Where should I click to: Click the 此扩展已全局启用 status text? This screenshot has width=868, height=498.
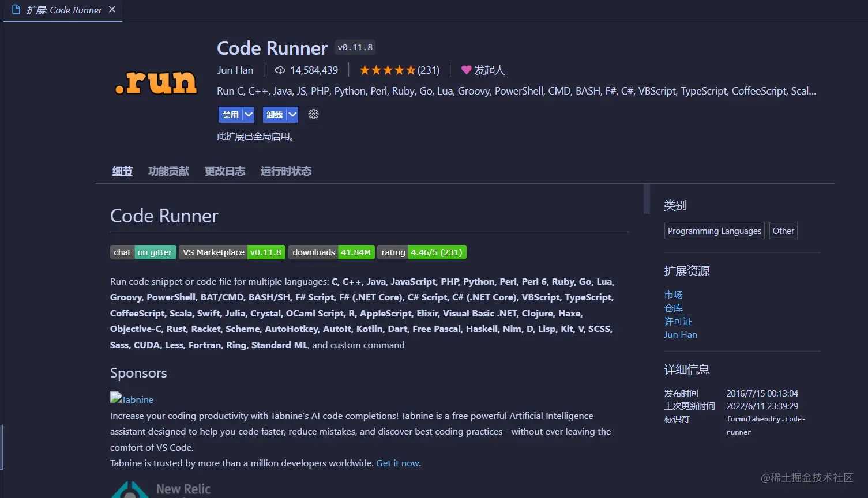click(x=257, y=137)
